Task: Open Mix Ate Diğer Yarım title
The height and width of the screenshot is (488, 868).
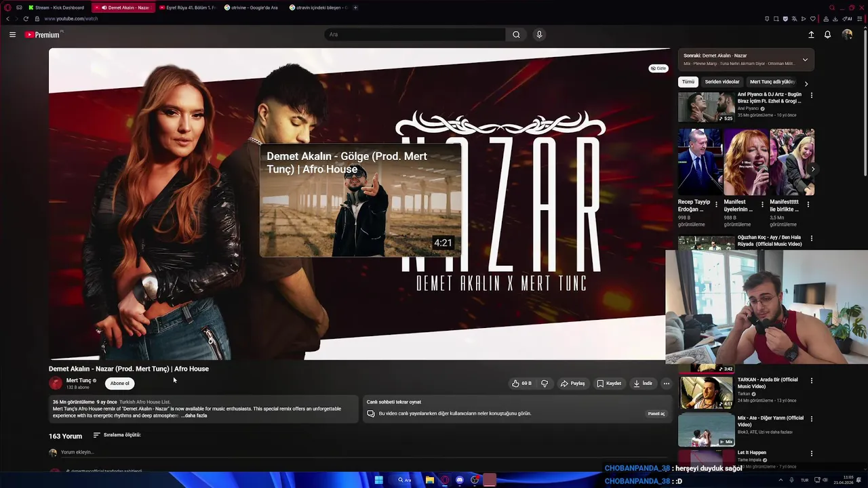Action: (x=770, y=421)
